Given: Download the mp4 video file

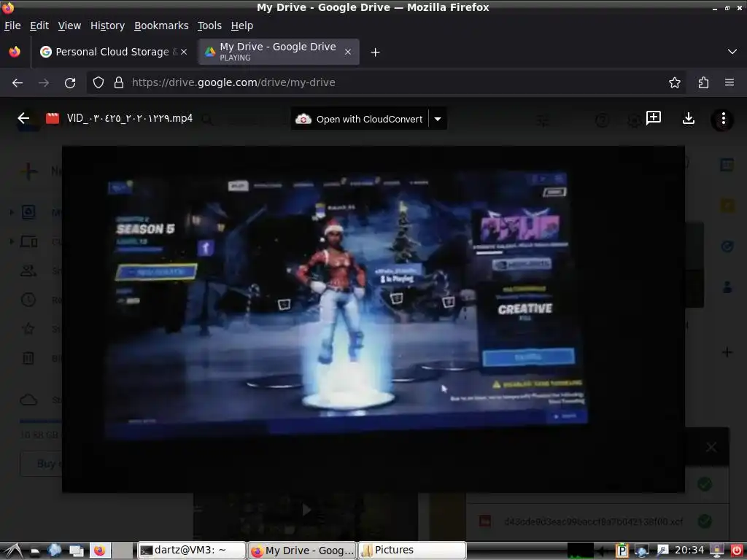Looking at the screenshot, I should coord(689,118).
